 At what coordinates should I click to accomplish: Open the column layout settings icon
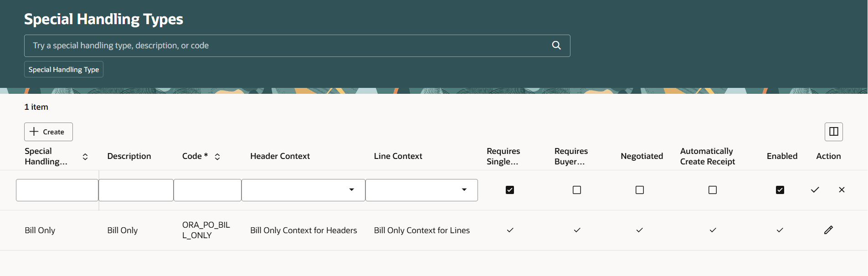[833, 132]
